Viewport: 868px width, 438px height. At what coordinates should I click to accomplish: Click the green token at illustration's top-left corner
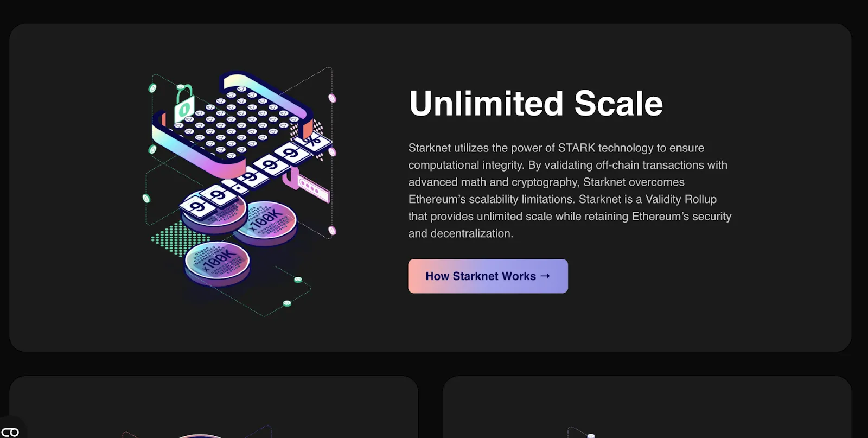pos(152,88)
